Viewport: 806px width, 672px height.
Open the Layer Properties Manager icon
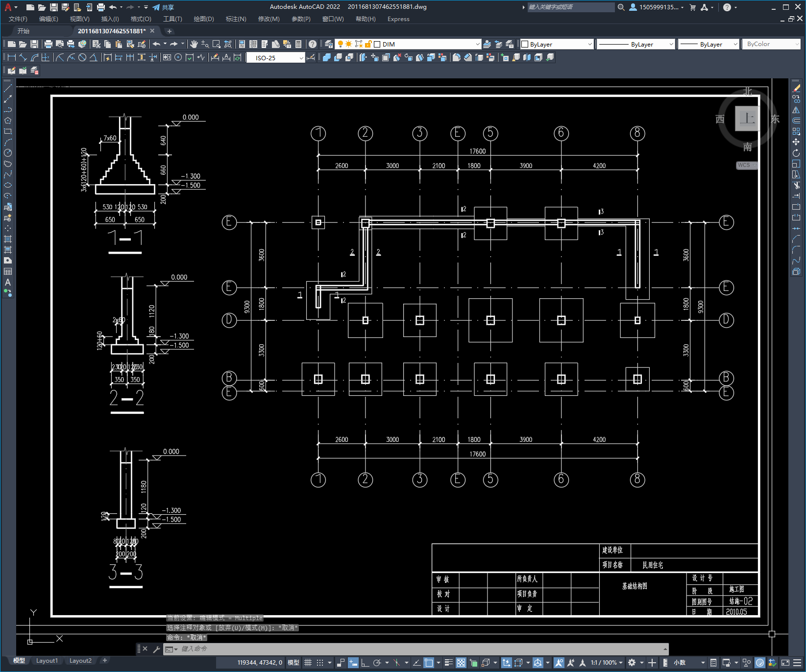pyautogui.click(x=329, y=44)
